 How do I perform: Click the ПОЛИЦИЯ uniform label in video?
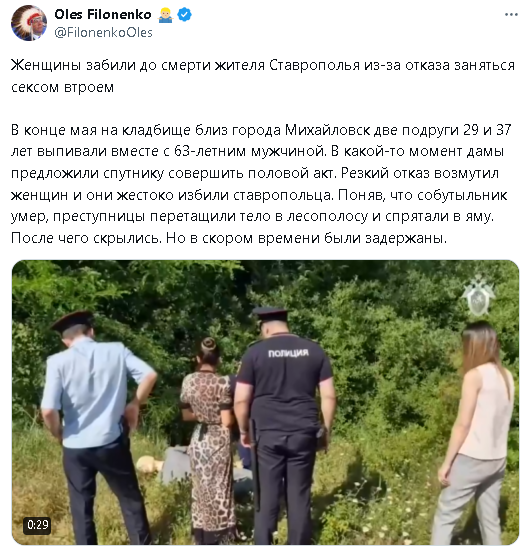pyautogui.click(x=288, y=353)
